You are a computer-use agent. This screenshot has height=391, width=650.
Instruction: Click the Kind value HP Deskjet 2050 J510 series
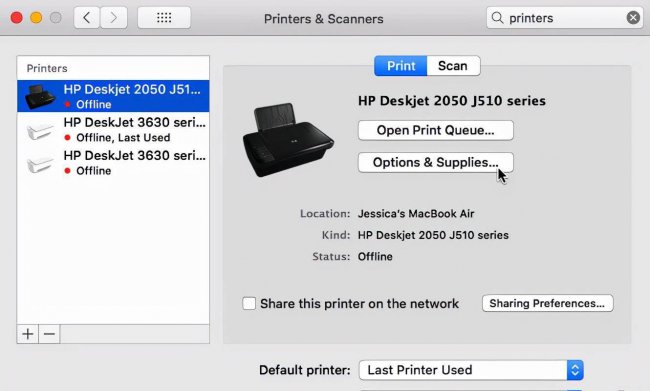(x=433, y=235)
